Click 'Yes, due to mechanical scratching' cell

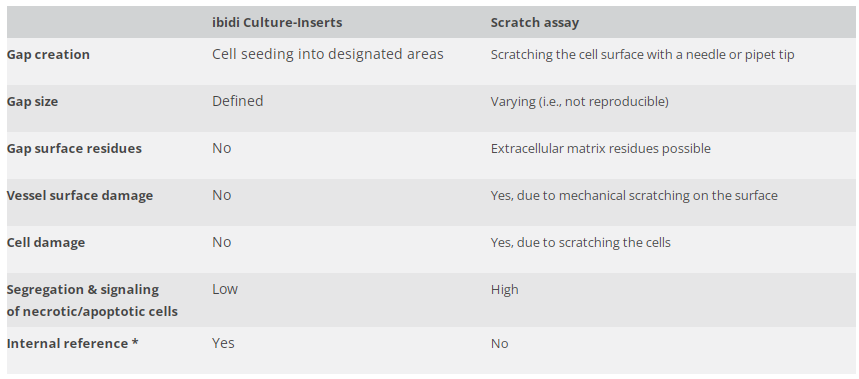634,196
